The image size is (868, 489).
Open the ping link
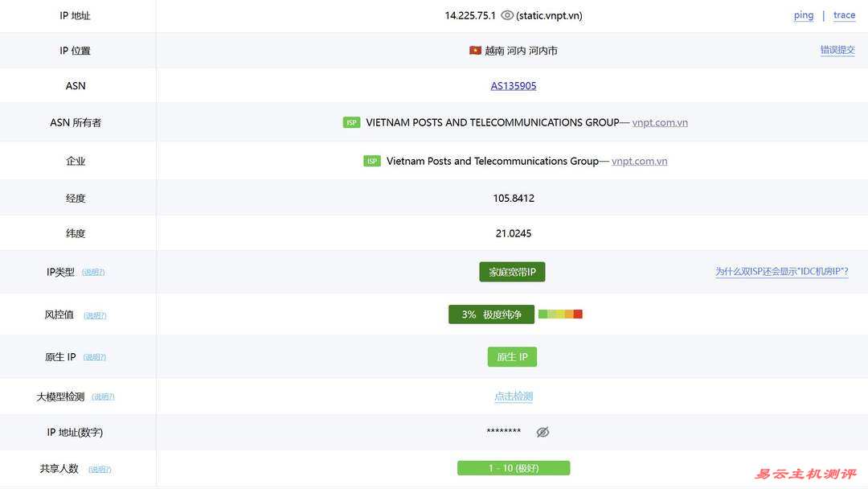(x=804, y=15)
